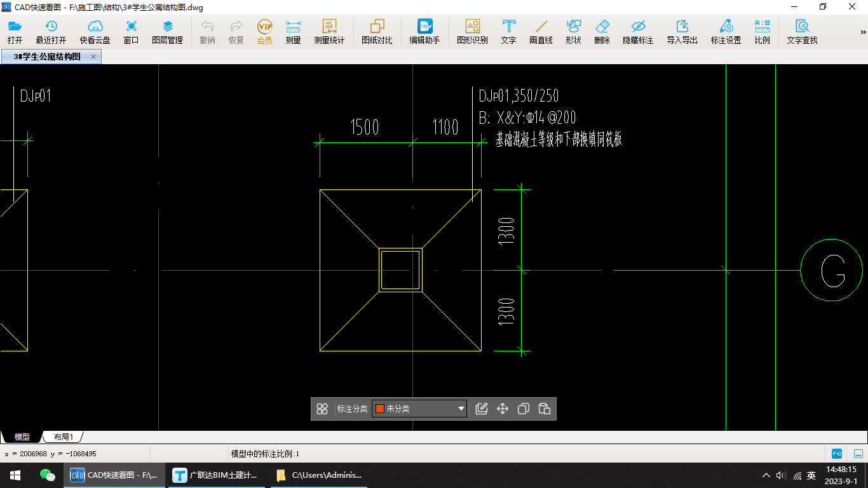
Task: Click the 基础混凝土等级和下部换填同筏板 note
Action: (559, 140)
